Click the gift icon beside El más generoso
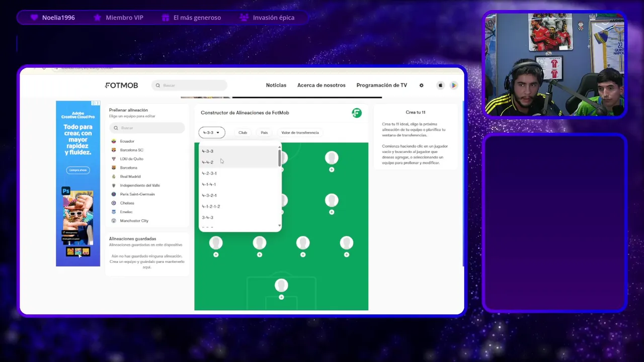The width and height of the screenshot is (644, 362). pyautogui.click(x=165, y=18)
